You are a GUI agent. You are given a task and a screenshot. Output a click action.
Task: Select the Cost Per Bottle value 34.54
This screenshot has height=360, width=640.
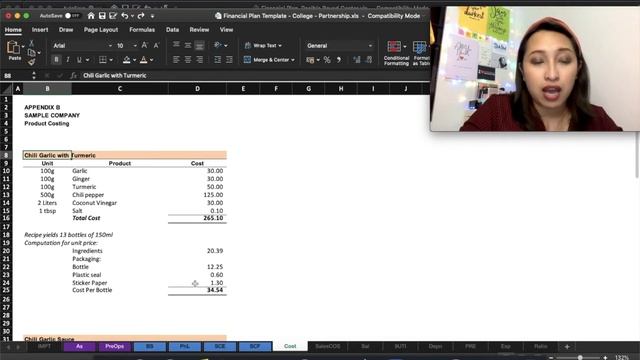(x=197, y=290)
